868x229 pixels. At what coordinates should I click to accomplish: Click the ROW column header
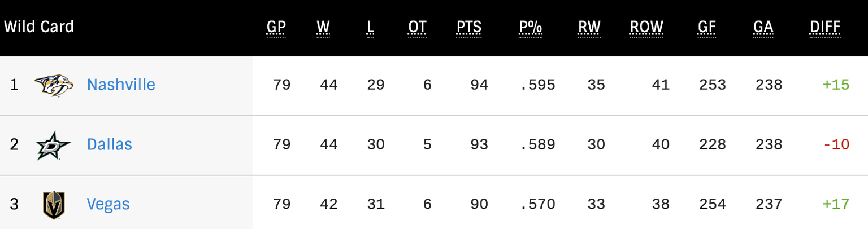click(x=647, y=27)
